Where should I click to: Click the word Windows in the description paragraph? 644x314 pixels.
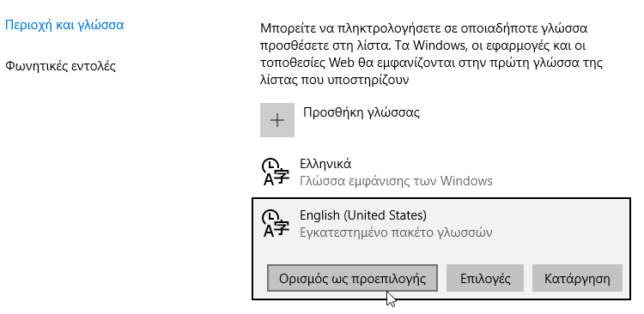point(439,45)
